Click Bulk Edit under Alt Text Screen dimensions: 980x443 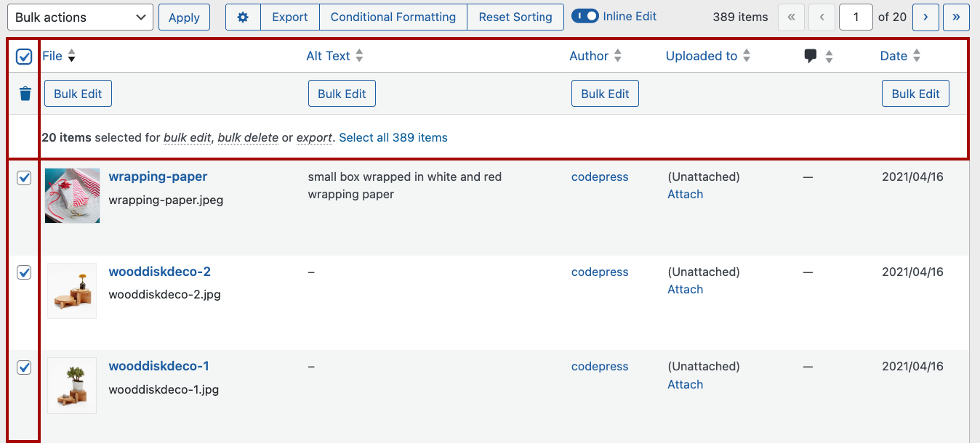click(x=342, y=94)
